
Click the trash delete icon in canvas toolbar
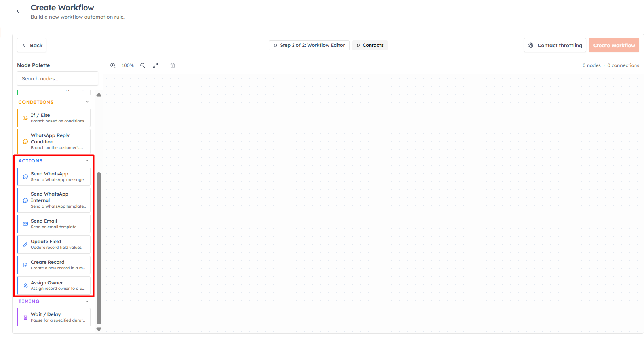tap(173, 65)
